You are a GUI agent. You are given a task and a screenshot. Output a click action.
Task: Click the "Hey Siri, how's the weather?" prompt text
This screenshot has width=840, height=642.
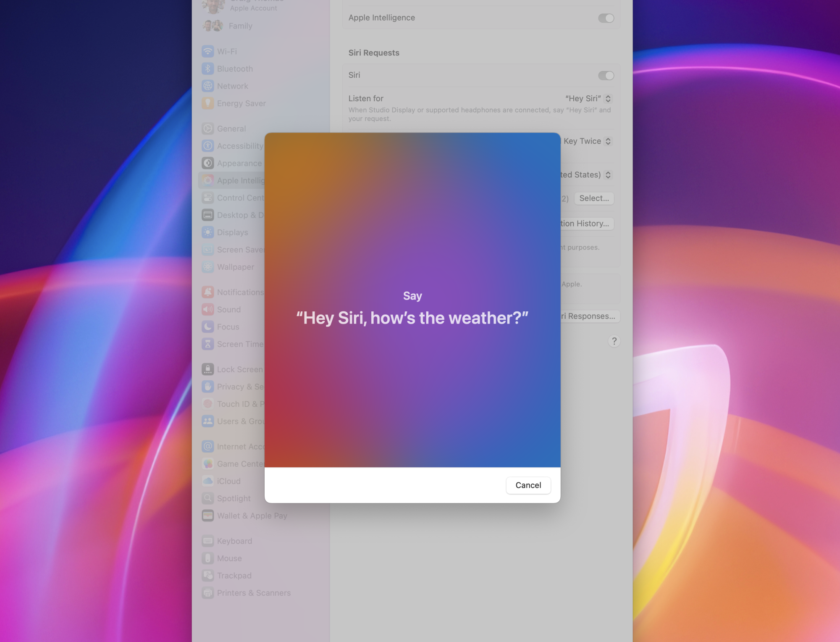tap(412, 318)
